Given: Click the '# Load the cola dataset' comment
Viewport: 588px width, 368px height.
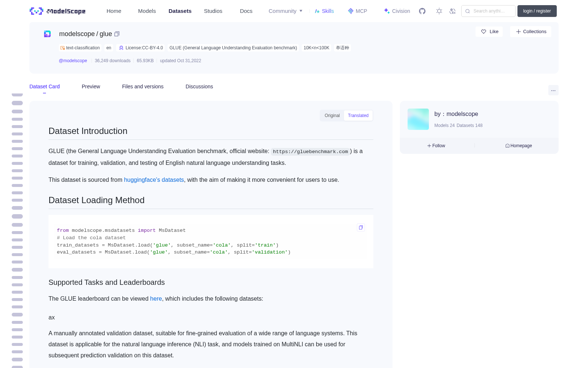Looking at the screenshot, I should coord(91,238).
